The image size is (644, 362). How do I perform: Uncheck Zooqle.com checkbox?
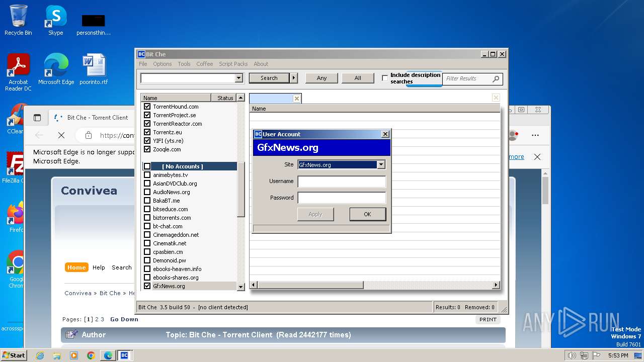[147, 149]
